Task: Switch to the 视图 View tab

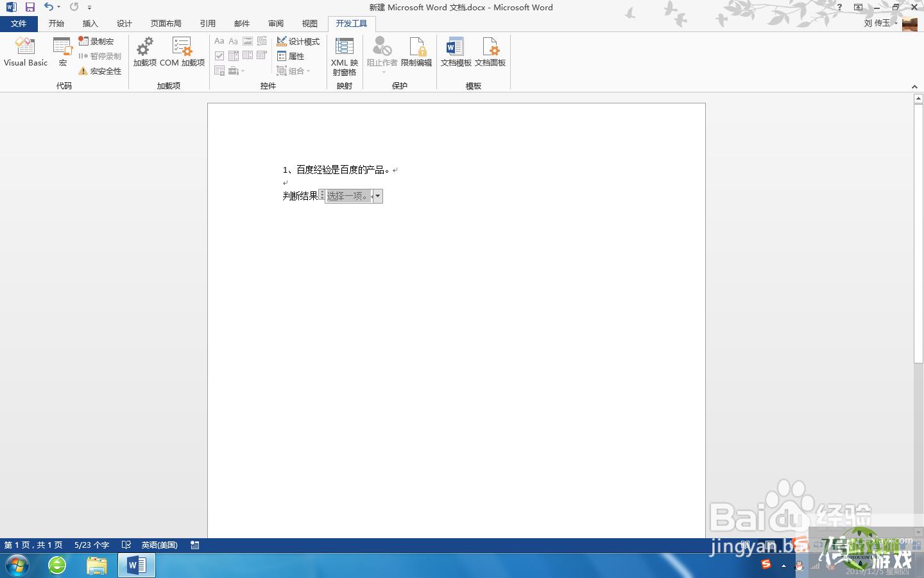Action: [310, 23]
